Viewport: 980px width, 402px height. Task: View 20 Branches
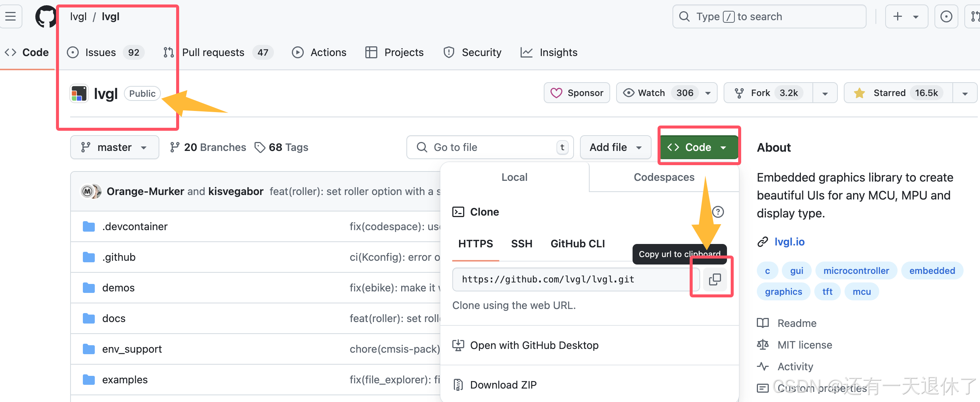pyautogui.click(x=208, y=147)
